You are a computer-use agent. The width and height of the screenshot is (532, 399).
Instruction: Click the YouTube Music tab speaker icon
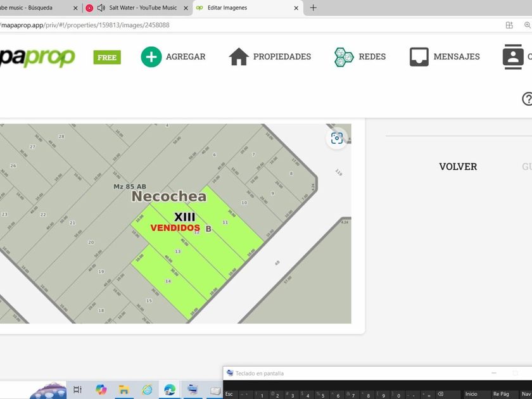101,8
